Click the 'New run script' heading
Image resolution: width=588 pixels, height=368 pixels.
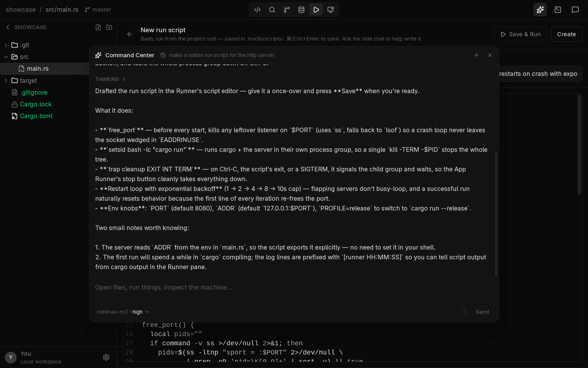pyautogui.click(x=163, y=30)
